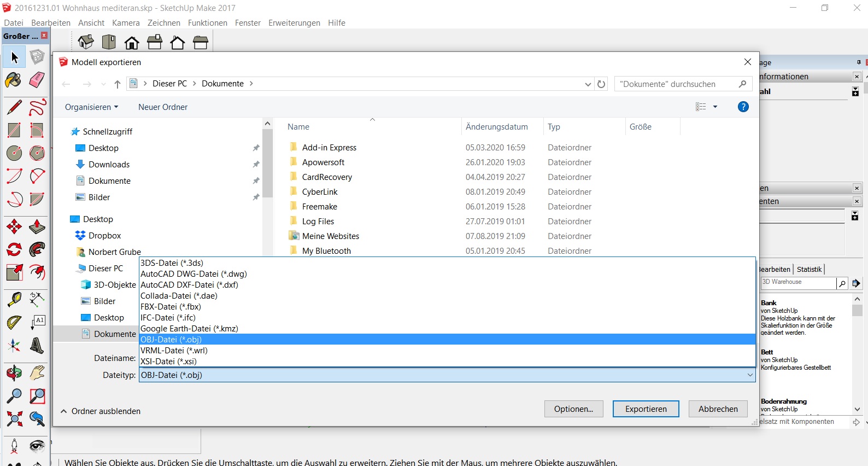Change the file list view layout

tap(701, 107)
